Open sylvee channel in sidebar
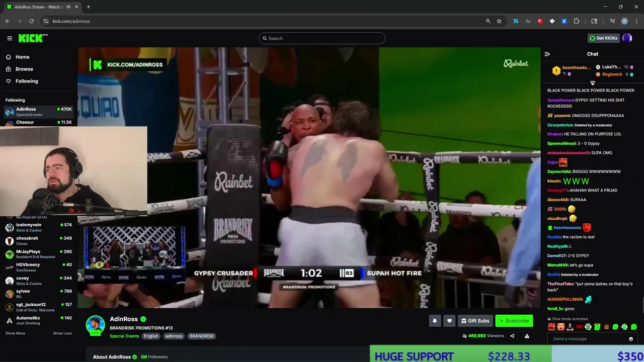The width and height of the screenshot is (644, 362). [39, 294]
